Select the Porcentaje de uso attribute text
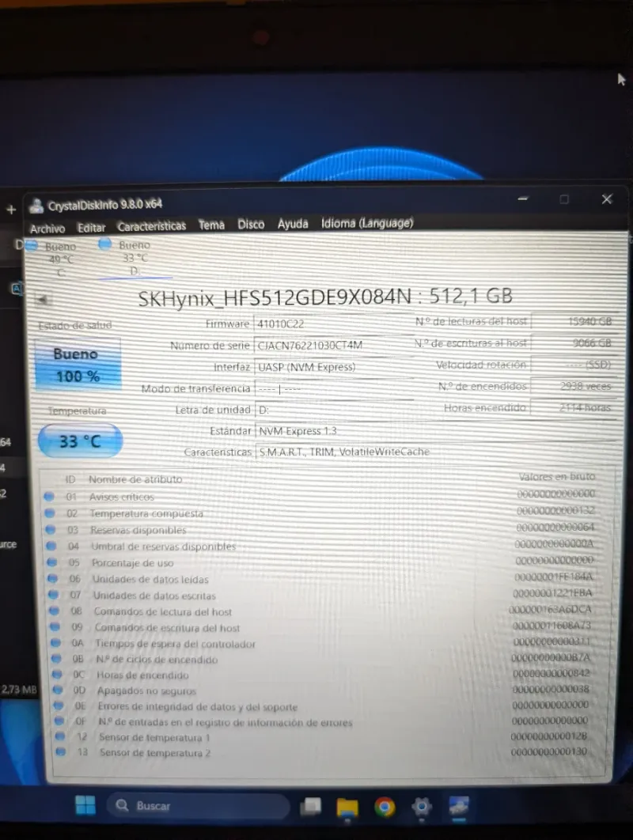Viewport: 633px width, 840px height. point(132,563)
